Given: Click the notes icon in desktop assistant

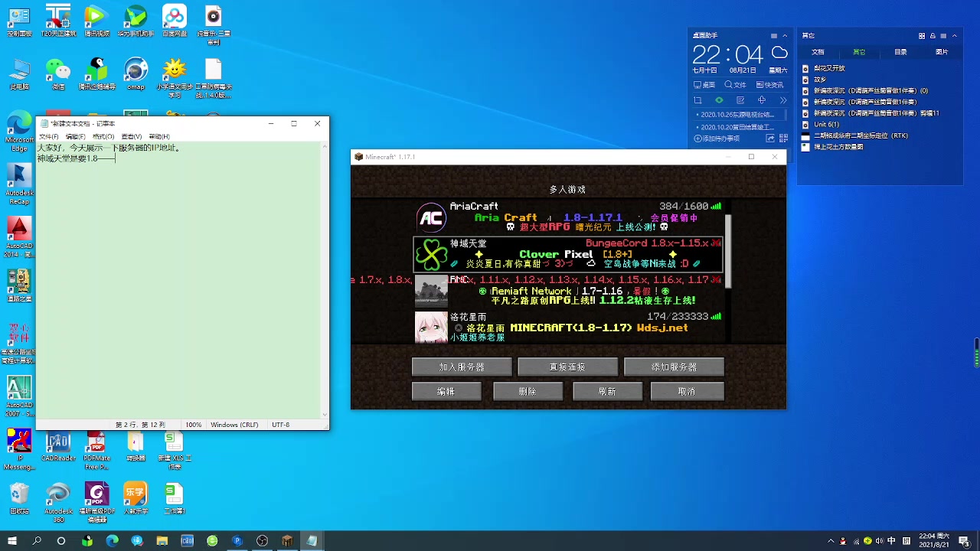Looking at the screenshot, I should coord(740,100).
